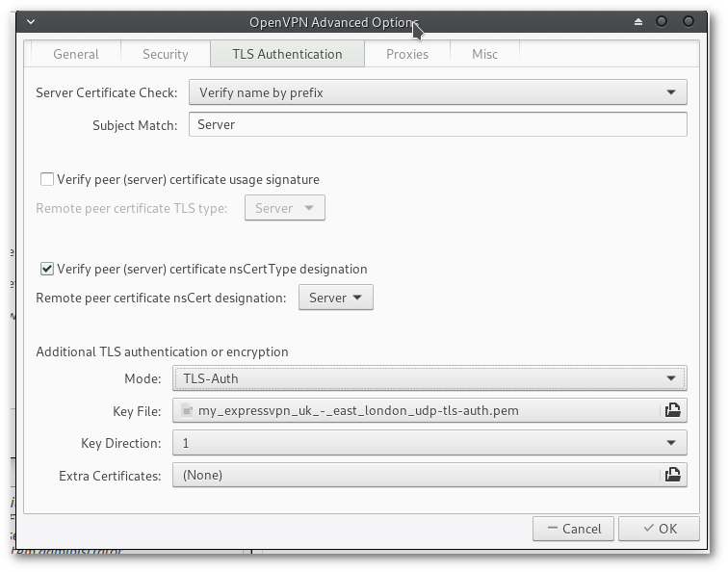Switch to the Security tab

tap(165, 54)
